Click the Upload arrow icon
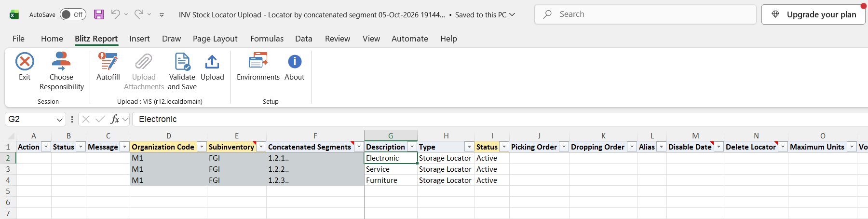This screenshot has height=219, width=868. 212,62
